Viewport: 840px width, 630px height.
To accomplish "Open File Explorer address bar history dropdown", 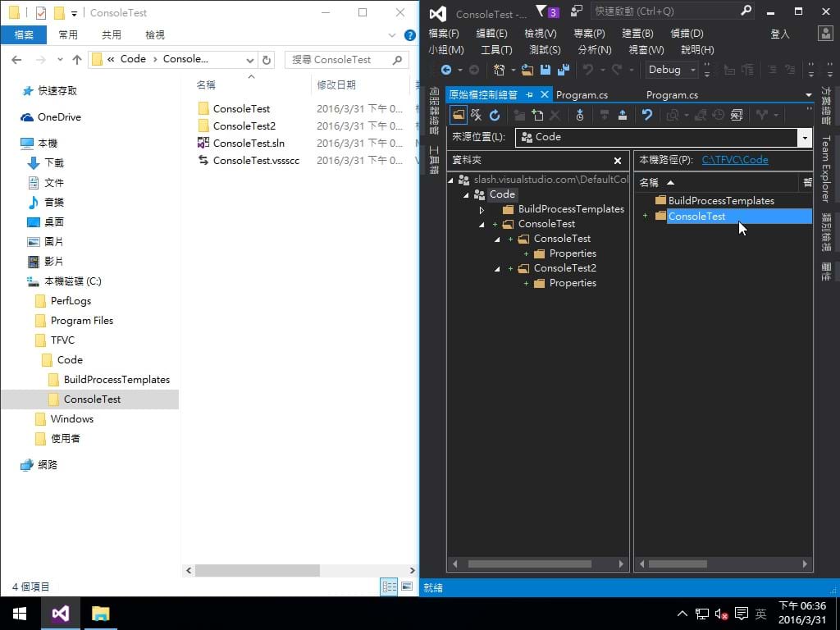I will pyautogui.click(x=249, y=60).
